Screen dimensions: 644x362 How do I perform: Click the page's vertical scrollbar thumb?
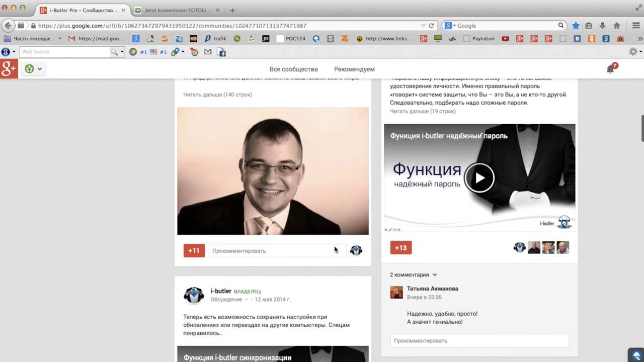pyautogui.click(x=642, y=128)
